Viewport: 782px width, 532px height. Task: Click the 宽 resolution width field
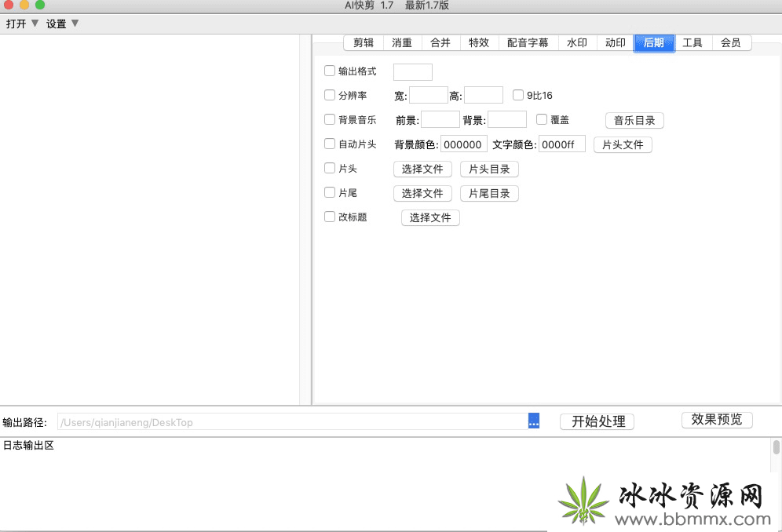click(x=429, y=95)
